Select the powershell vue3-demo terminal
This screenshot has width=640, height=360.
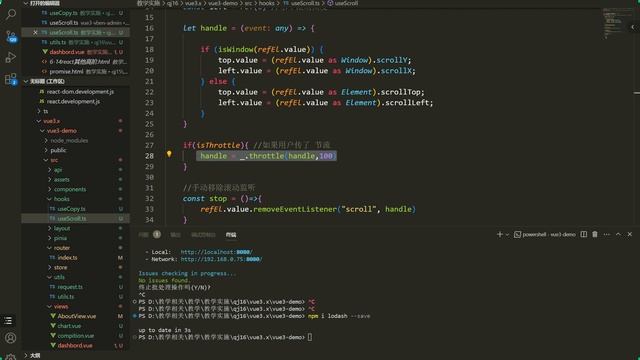coord(544,234)
